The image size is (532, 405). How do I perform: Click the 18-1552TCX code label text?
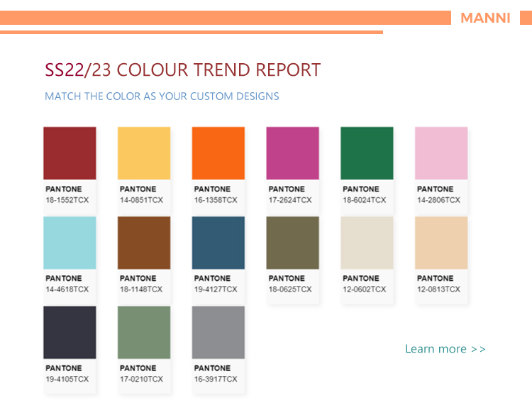(67, 200)
